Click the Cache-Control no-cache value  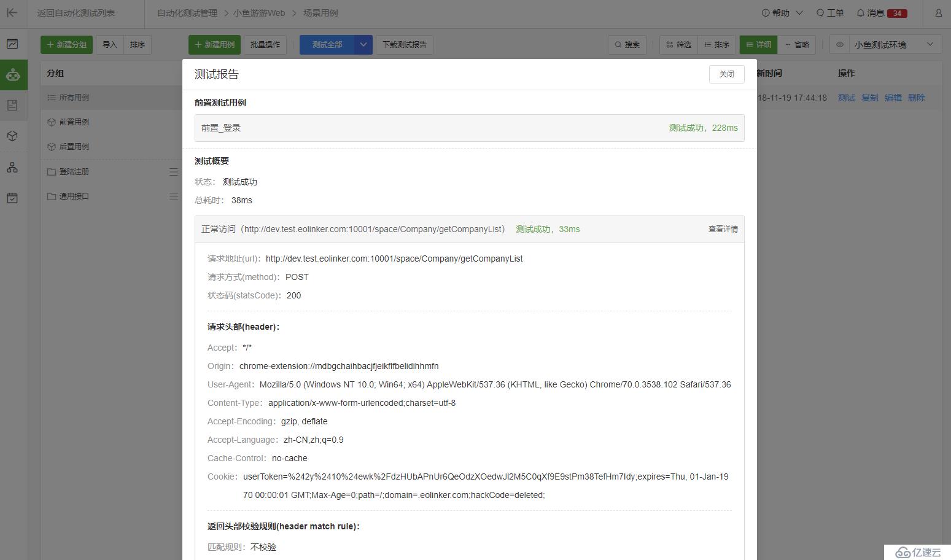pyautogui.click(x=290, y=458)
